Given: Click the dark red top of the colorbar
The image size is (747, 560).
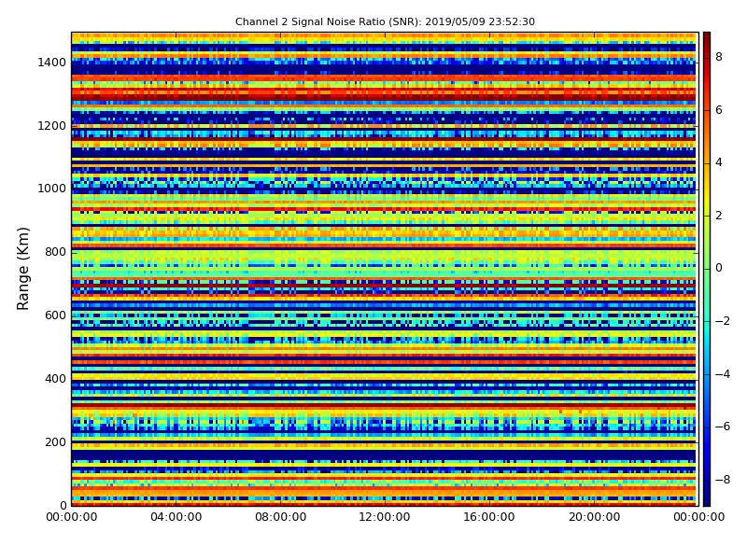Looking at the screenshot, I should pos(707,38).
